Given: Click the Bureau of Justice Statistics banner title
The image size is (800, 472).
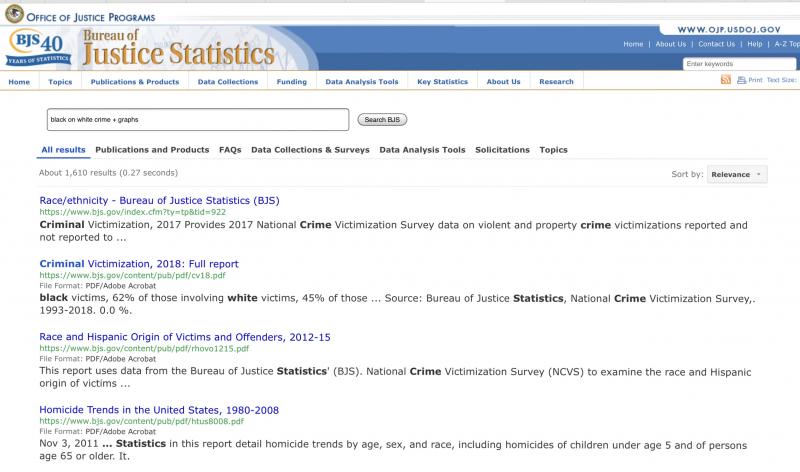Looking at the screenshot, I should coord(179,48).
